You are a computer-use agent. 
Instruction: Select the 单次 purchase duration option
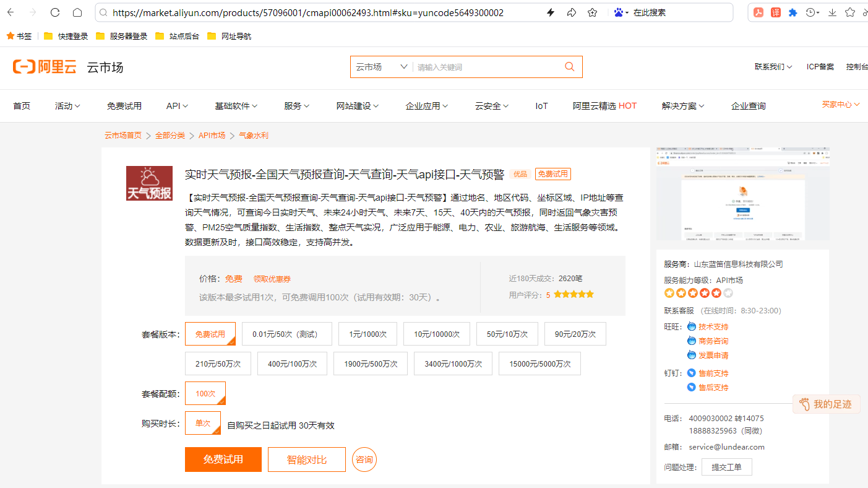point(203,423)
